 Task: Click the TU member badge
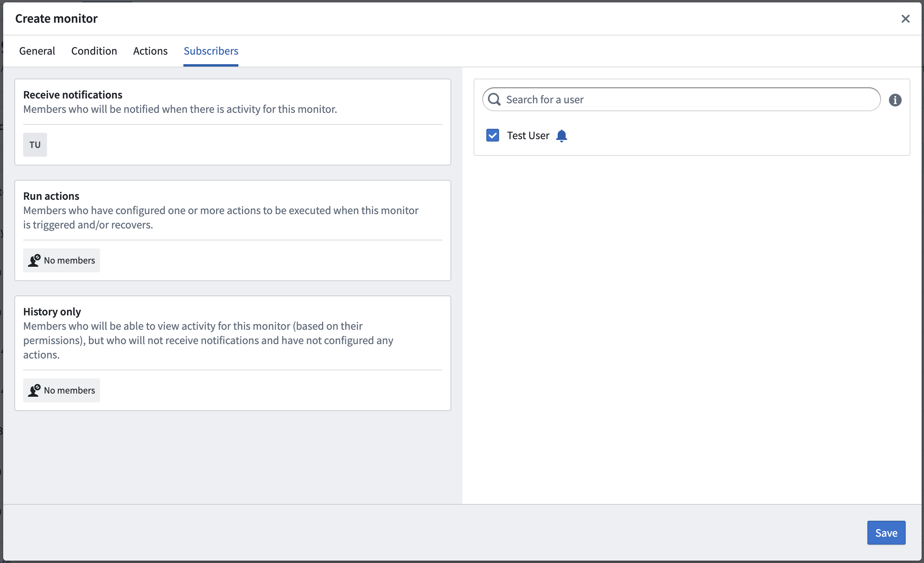click(x=35, y=145)
